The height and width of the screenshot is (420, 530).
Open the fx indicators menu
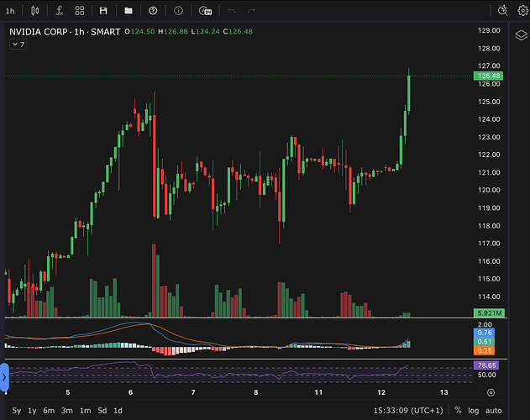pyautogui.click(x=60, y=11)
